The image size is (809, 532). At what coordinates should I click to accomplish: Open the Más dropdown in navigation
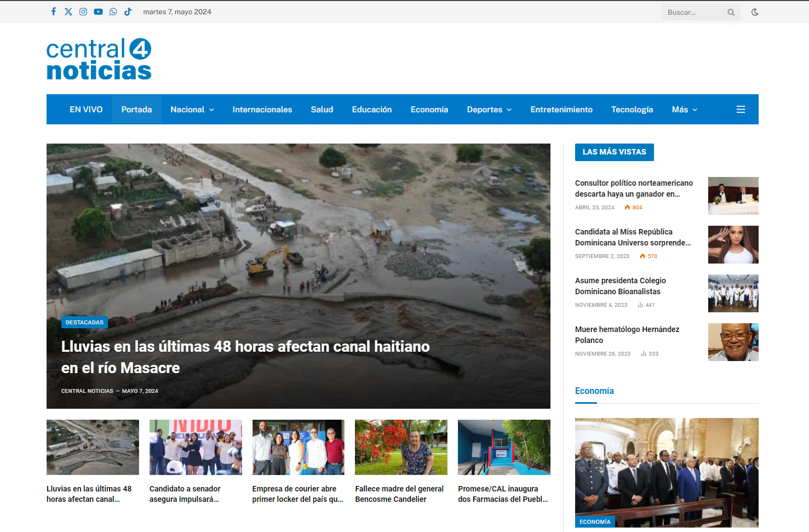tap(684, 109)
